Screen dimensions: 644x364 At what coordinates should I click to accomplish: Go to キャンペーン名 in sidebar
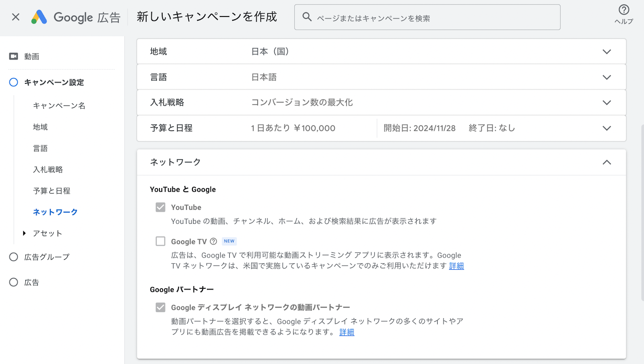click(x=59, y=105)
